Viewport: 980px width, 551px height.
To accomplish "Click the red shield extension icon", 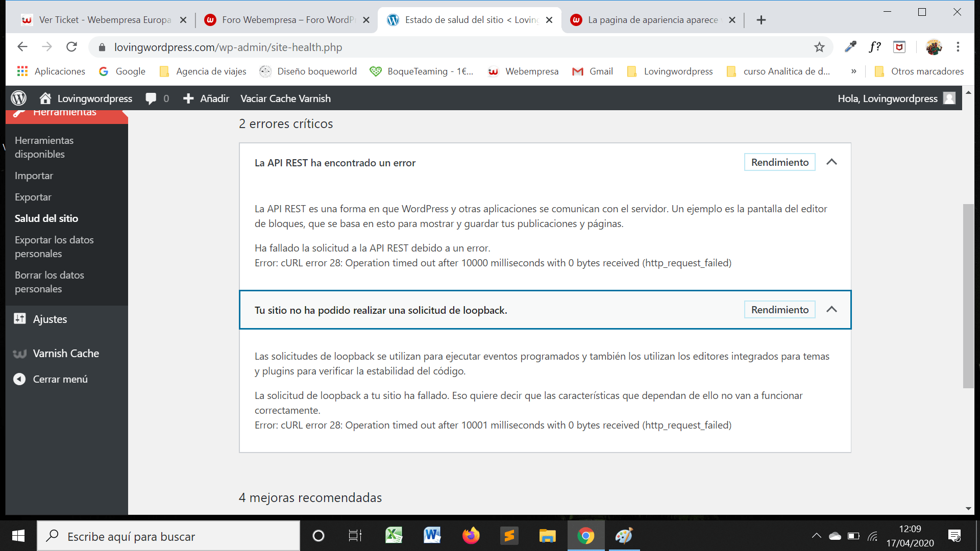I will [x=899, y=47].
